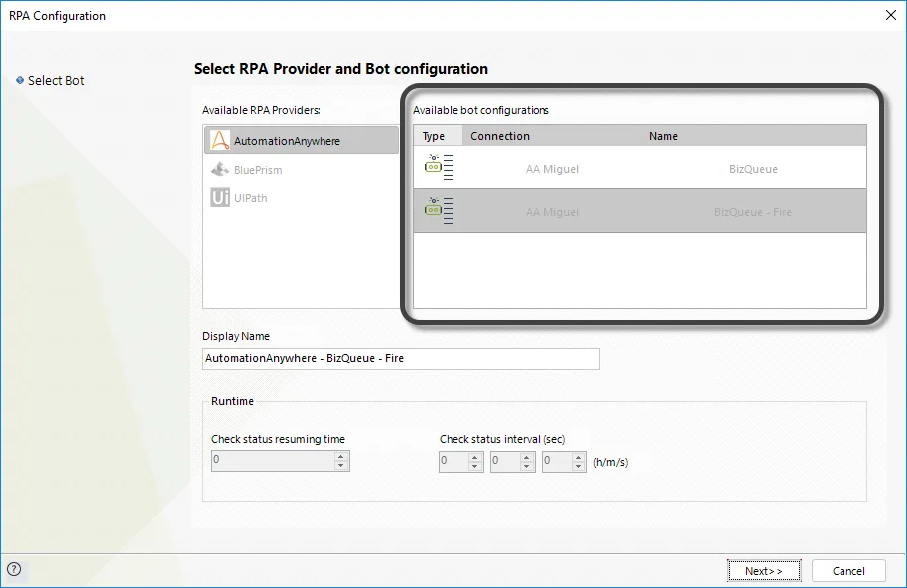Click the Cancel button

(x=848, y=571)
